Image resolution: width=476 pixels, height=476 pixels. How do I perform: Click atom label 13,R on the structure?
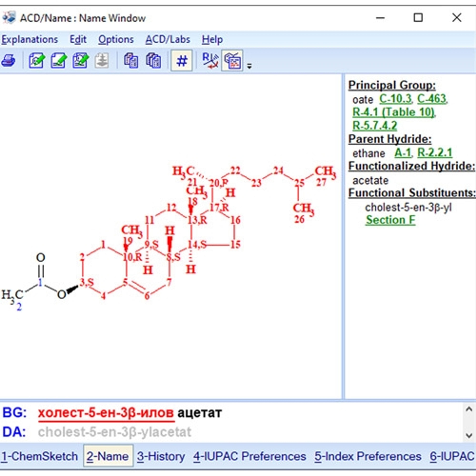coord(197,220)
